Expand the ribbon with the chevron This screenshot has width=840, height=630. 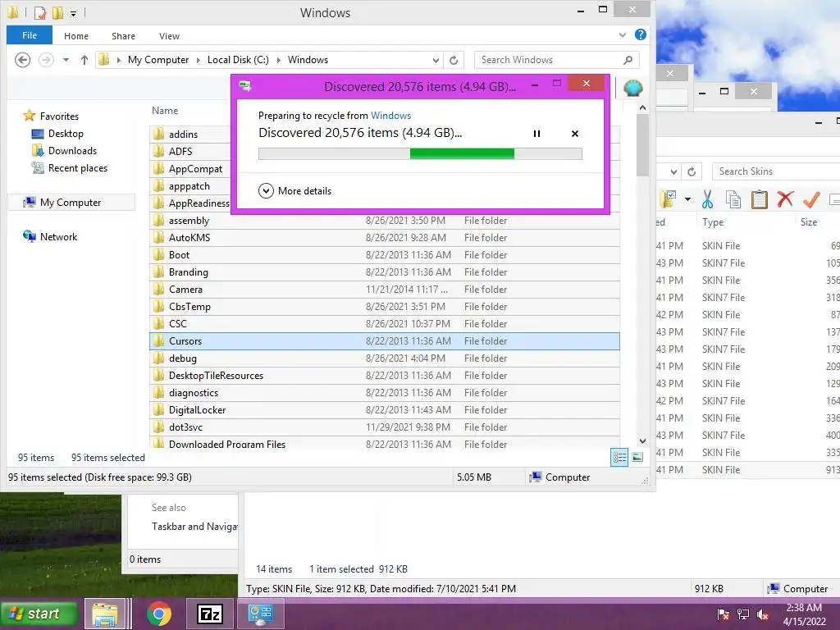(x=622, y=34)
